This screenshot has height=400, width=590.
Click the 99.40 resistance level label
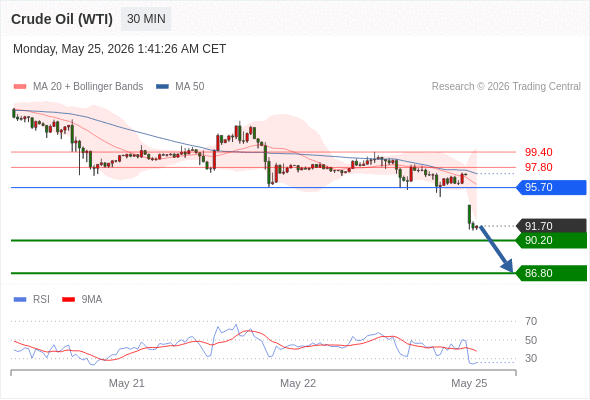pos(538,152)
